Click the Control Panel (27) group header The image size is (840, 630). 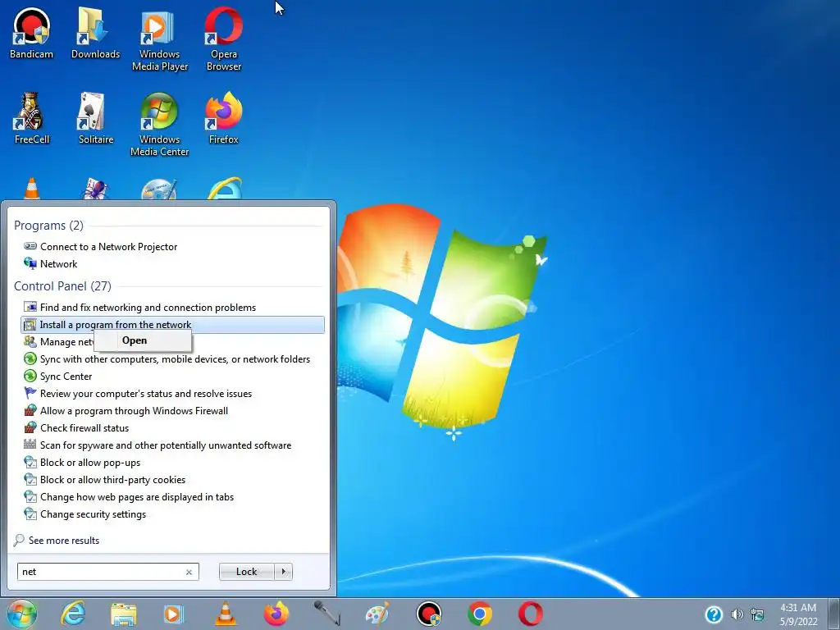pyautogui.click(x=62, y=286)
